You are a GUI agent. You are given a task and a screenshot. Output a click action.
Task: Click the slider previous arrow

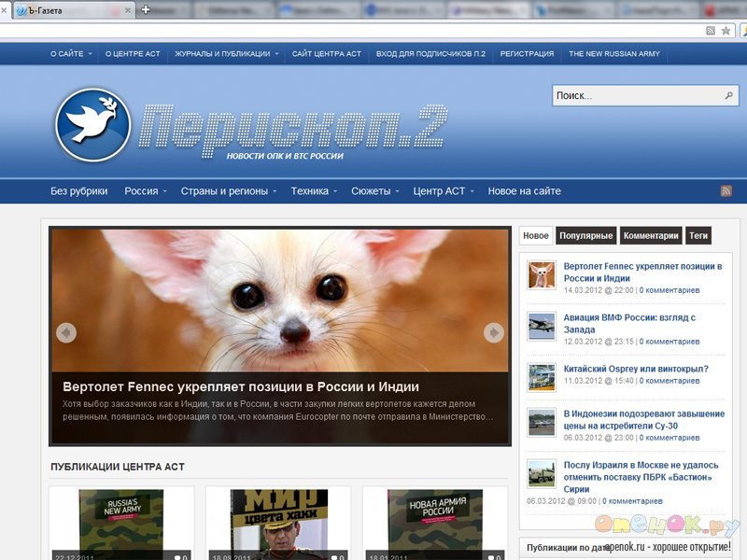pos(65,332)
